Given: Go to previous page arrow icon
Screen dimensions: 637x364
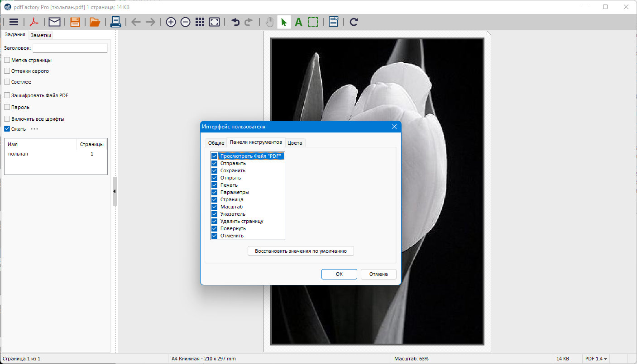Looking at the screenshot, I should (x=136, y=22).
